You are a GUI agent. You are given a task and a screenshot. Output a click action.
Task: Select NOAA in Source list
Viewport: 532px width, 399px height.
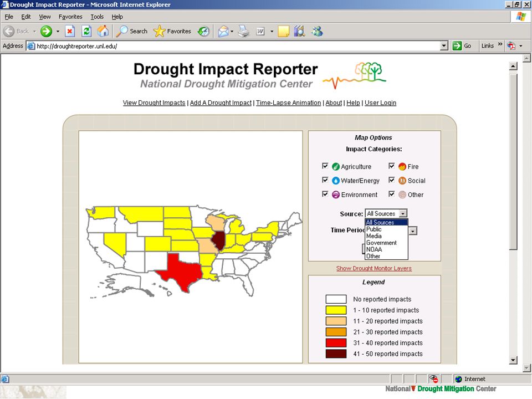[x=386, y=249]
